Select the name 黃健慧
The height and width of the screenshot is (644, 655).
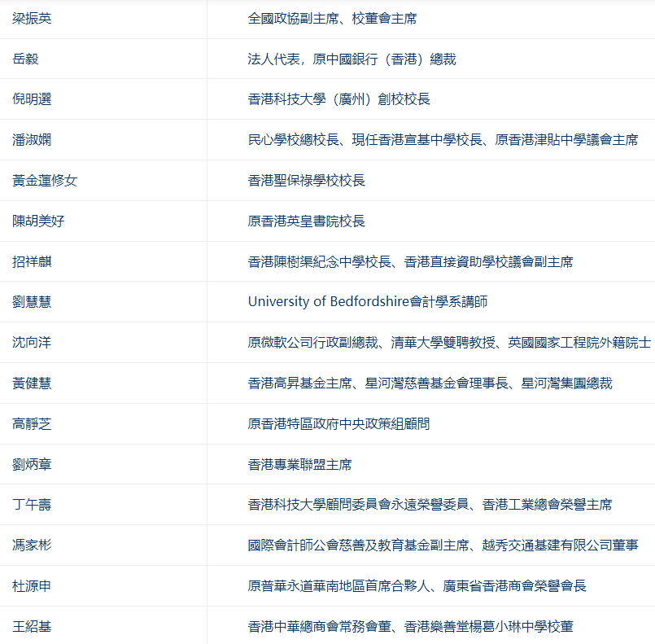pyautogui.click(x=32, y=383)
